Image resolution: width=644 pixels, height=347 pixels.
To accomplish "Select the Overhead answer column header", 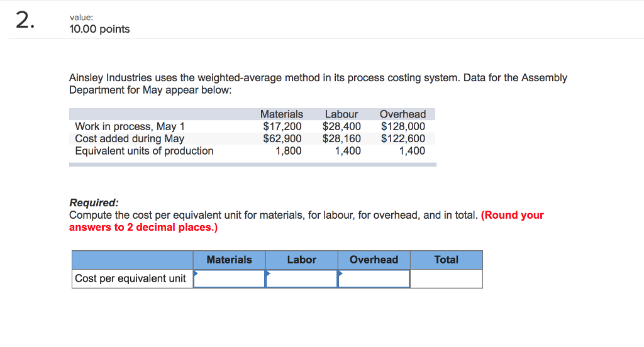I will coord(374,260).
